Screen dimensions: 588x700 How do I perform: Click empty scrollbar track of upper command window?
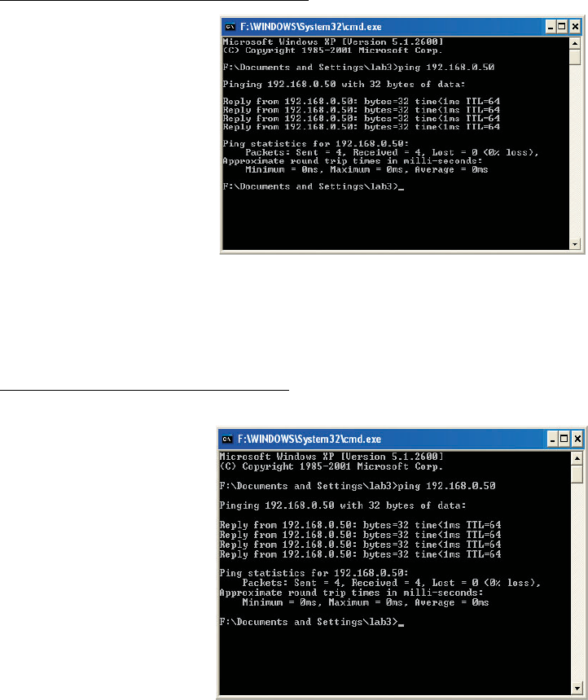pyautogui.click(x=575, y=151)
